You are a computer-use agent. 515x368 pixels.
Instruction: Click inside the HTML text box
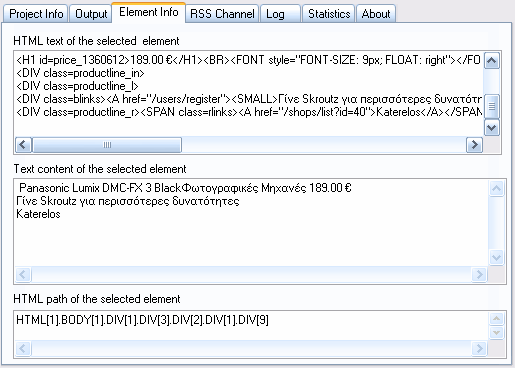(x=248, y=93)
